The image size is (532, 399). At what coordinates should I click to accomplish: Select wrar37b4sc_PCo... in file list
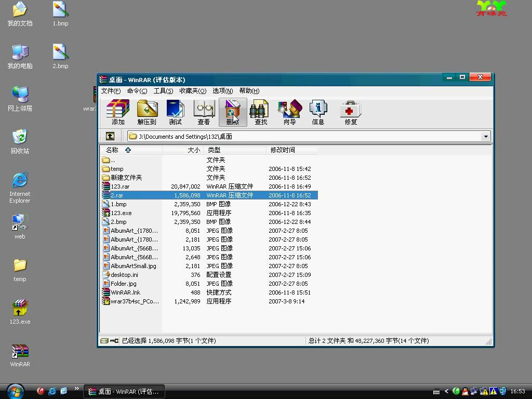point(209,301)
